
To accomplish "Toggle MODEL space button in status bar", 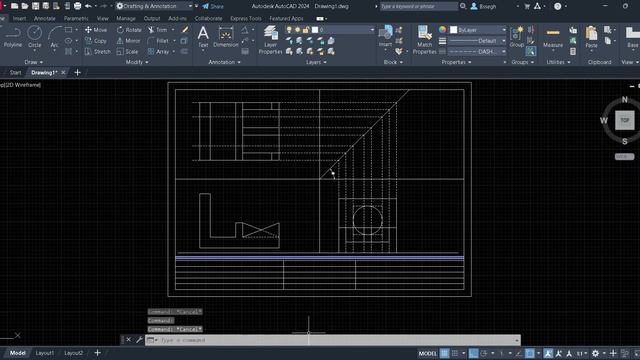I will click(x=428, y=353).
